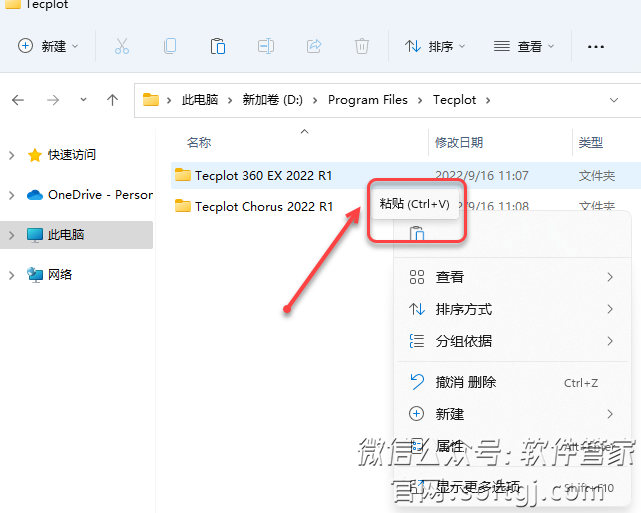Image resolution: width=641 pixels, height=513 pixels.
Task: Expand This PC (此电脑) sidebar node
Action: pyautogui.click(x=11, y=235)
